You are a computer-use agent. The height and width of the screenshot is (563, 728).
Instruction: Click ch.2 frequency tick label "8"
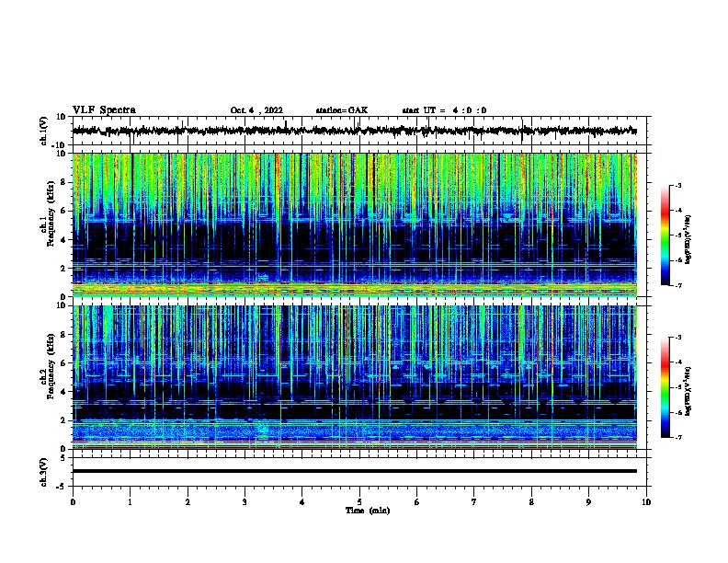(x=63, y=335)
